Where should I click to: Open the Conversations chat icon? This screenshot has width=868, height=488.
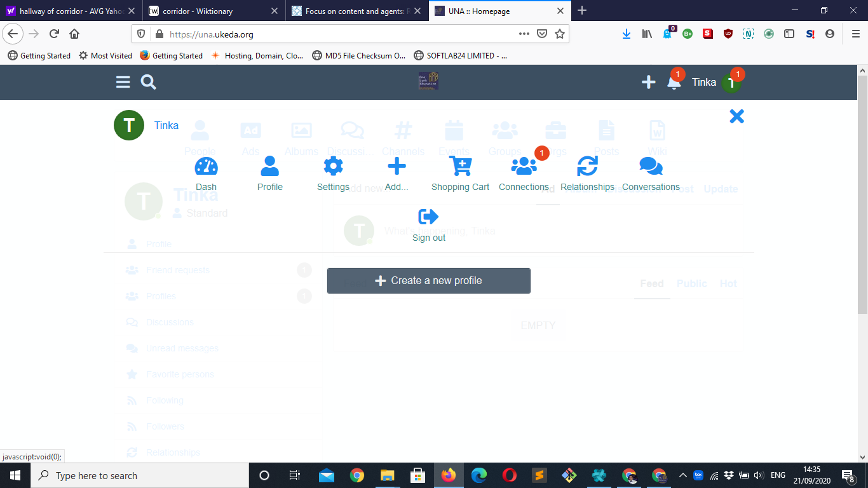651,167
